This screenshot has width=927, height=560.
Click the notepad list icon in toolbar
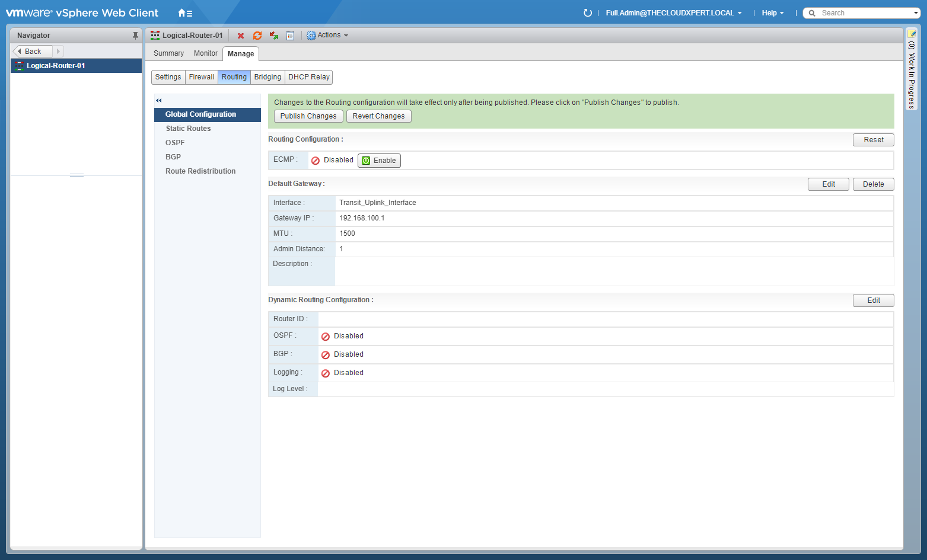[x=290, y=36]
